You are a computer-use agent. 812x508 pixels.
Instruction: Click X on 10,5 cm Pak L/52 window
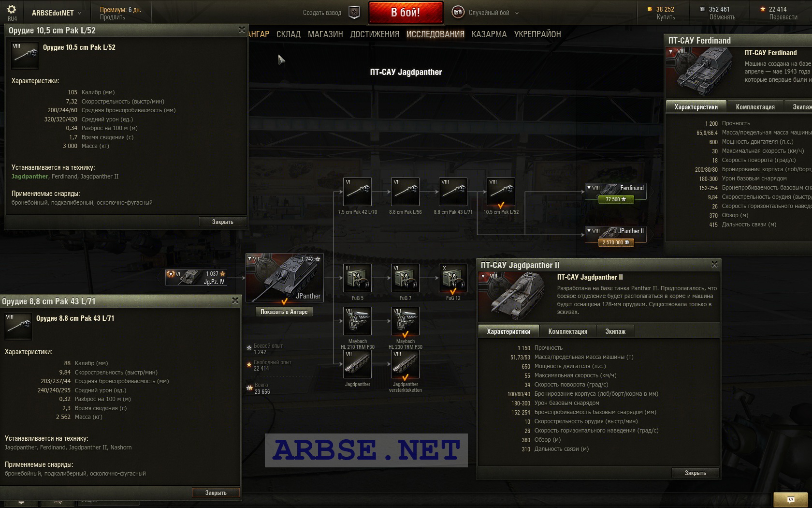pos(242,30)
